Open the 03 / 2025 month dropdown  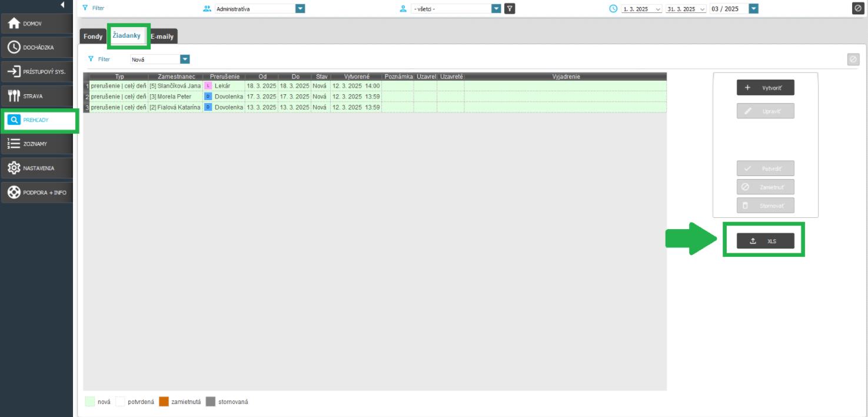(x=753, y=9)
